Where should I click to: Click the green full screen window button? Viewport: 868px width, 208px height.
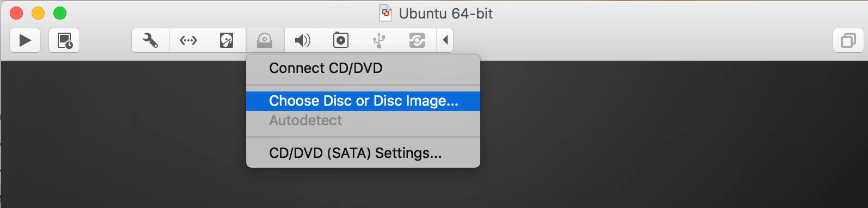60,13
